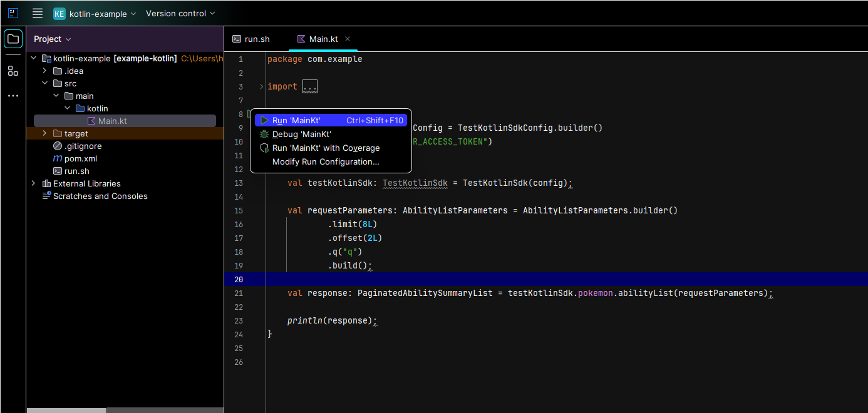This screenshot has height=413, width=868.
Task: Click the .idea folder icon
Action: click(x=58, y=71)
